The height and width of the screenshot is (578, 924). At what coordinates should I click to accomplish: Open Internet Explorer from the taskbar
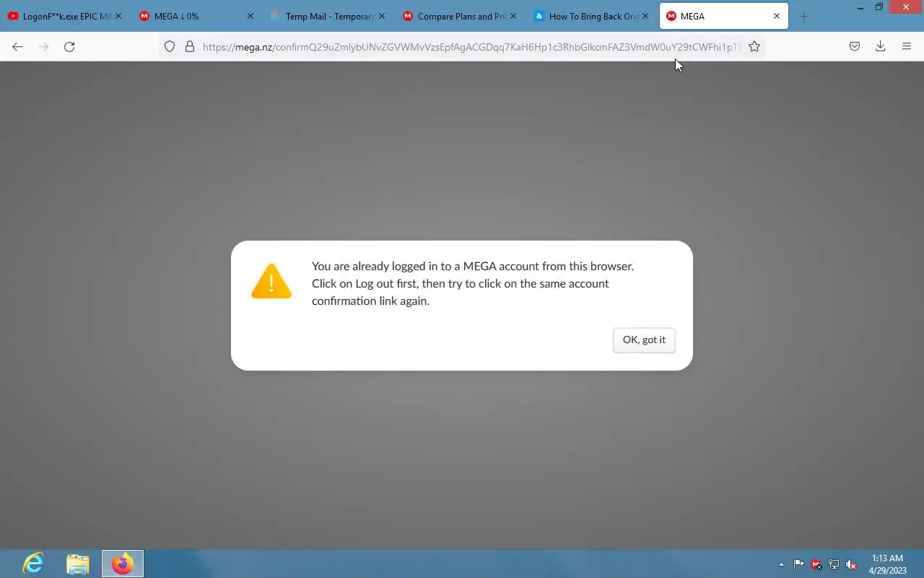coord(33,564)
